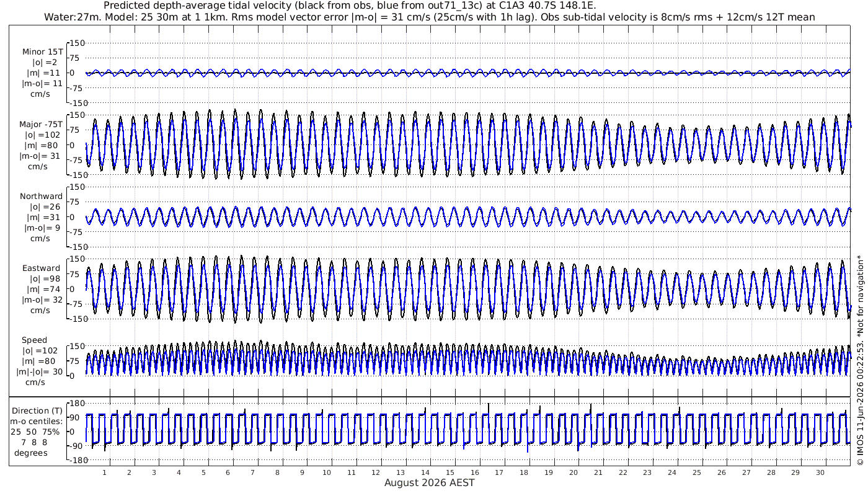Click the day 15 tick on date axis
The height and width of the screenshot is (496, 868).
point(450,472)
